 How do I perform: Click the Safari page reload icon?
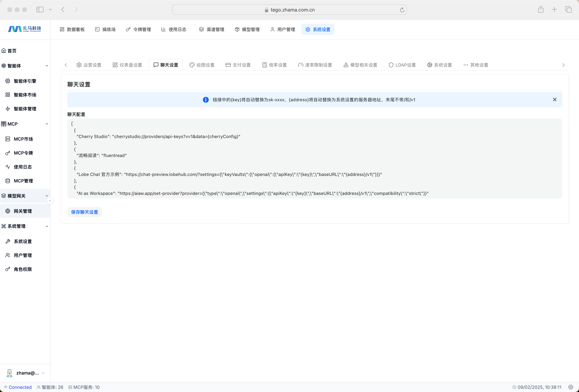pyautogui.click(x=402, y=10)
